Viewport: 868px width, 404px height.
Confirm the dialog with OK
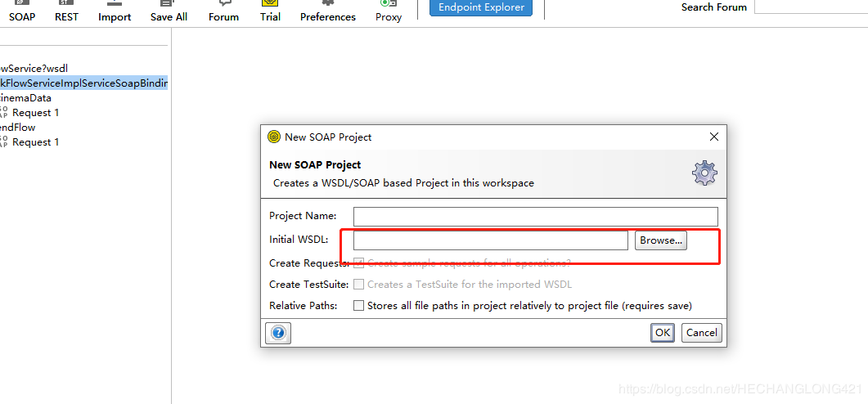662,333
